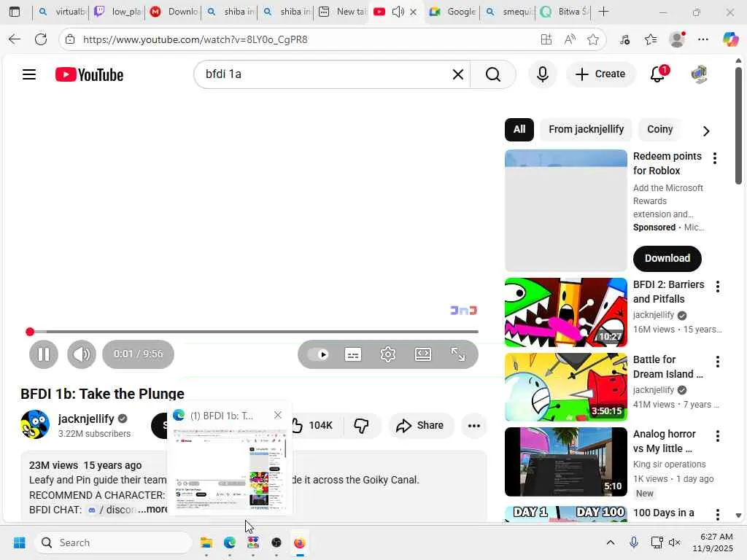The image size is (747, 560).
Task: Click the Download button on sponsored ad
Action: point(667,259)
